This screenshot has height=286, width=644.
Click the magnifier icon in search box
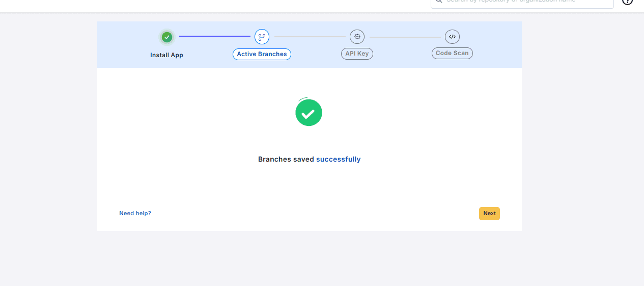coord(438,2)
